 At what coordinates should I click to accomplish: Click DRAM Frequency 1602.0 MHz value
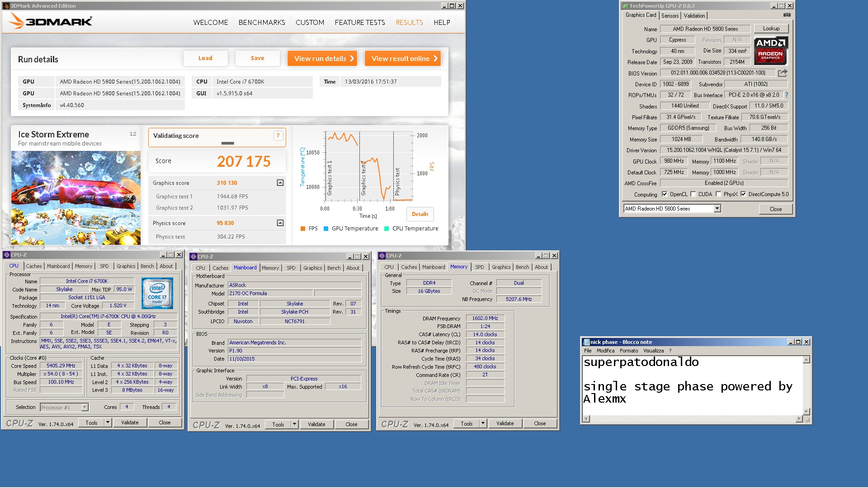485,318
